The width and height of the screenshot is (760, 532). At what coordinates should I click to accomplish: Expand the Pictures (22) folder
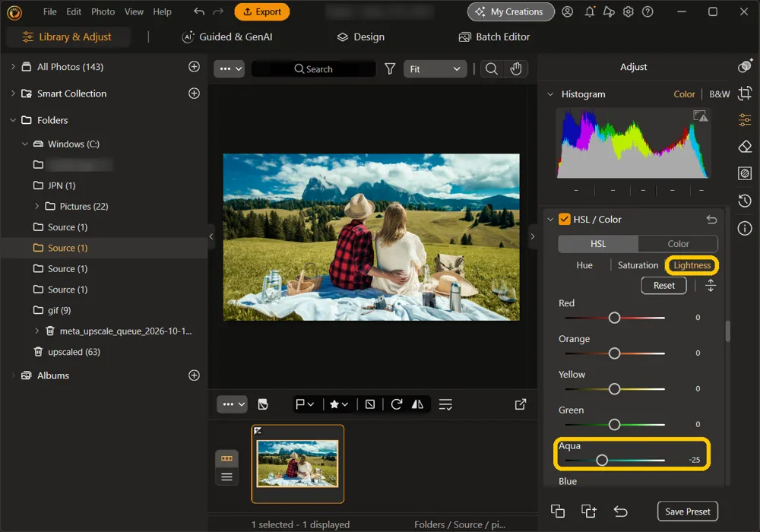36,206
